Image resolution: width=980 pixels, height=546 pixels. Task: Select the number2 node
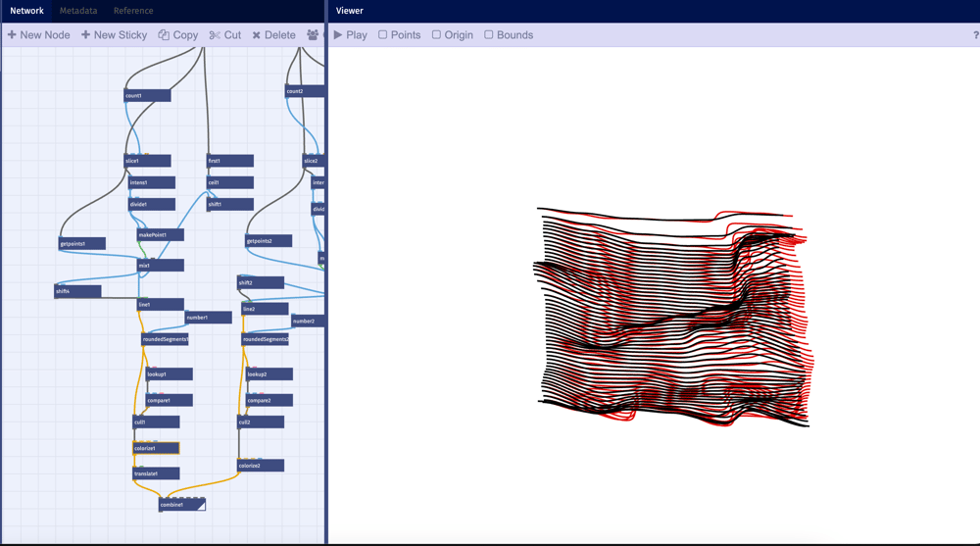308,322
